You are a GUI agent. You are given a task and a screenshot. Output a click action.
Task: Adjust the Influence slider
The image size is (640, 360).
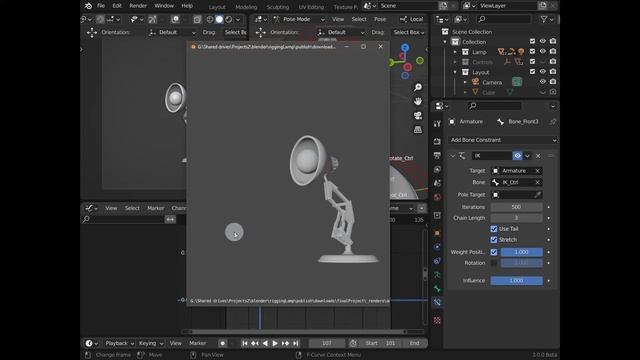point(516,280)
